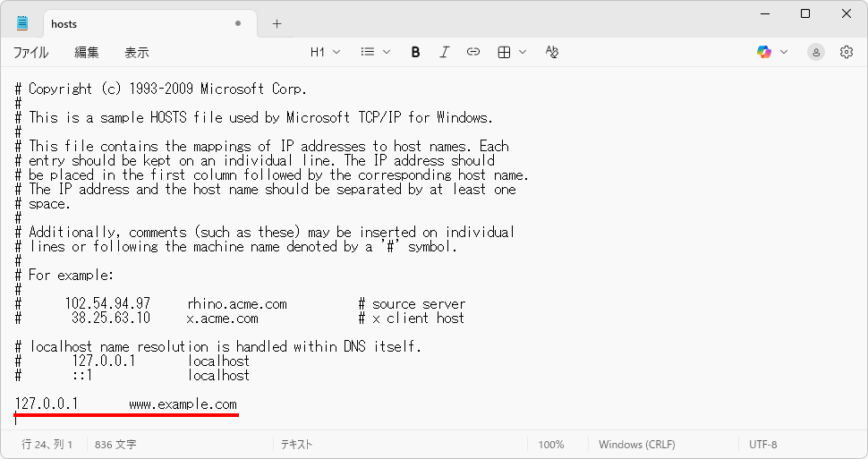
Task: Open the Copilot icon
Action: click(x=764, y=52)
